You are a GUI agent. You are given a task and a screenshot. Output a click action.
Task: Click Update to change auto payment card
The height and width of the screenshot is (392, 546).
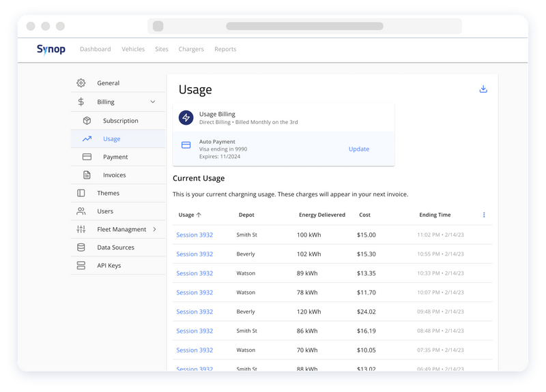click(358, 149)
